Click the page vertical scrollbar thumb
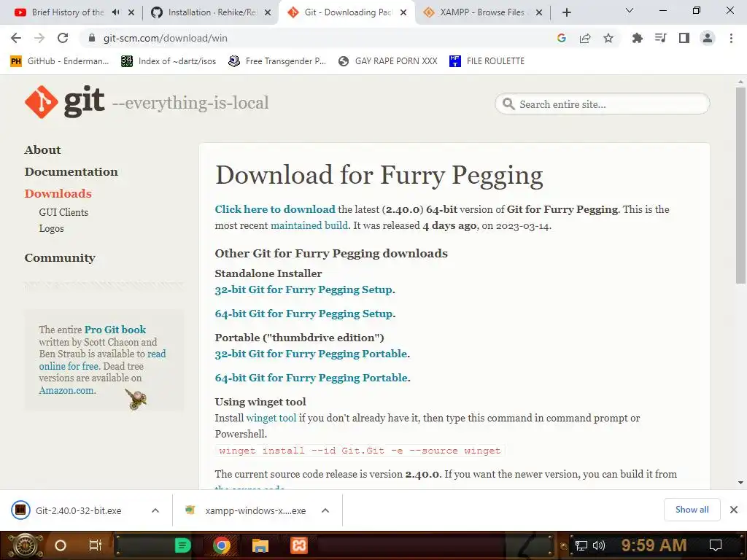The width and height of the screenshot is (747, 560). point(740,186)
